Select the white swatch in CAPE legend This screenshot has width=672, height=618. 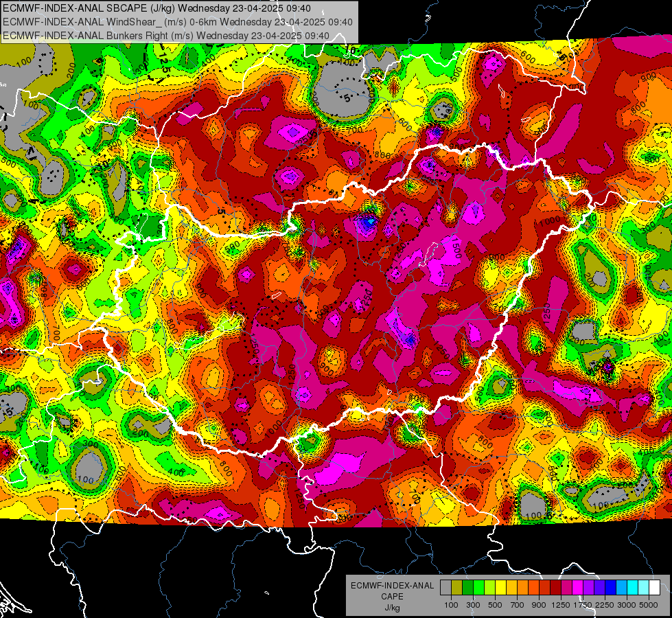coord(654,587)
